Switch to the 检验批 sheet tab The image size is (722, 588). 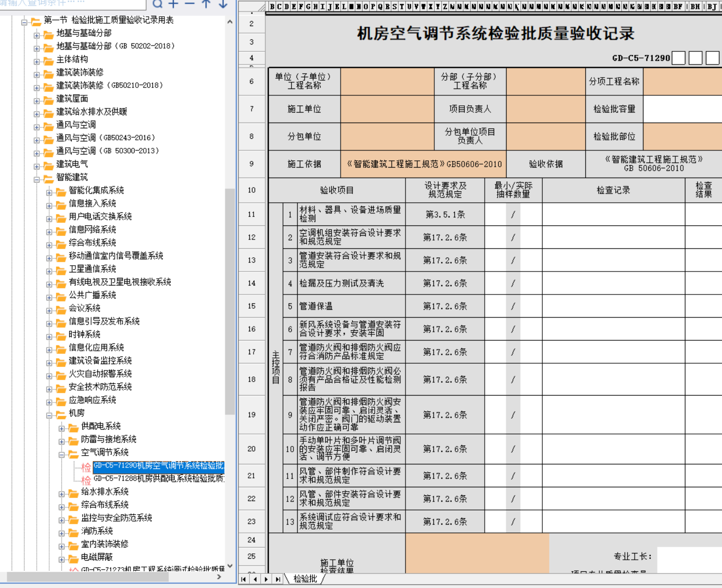pyautogui.click(x=305, y=579)
